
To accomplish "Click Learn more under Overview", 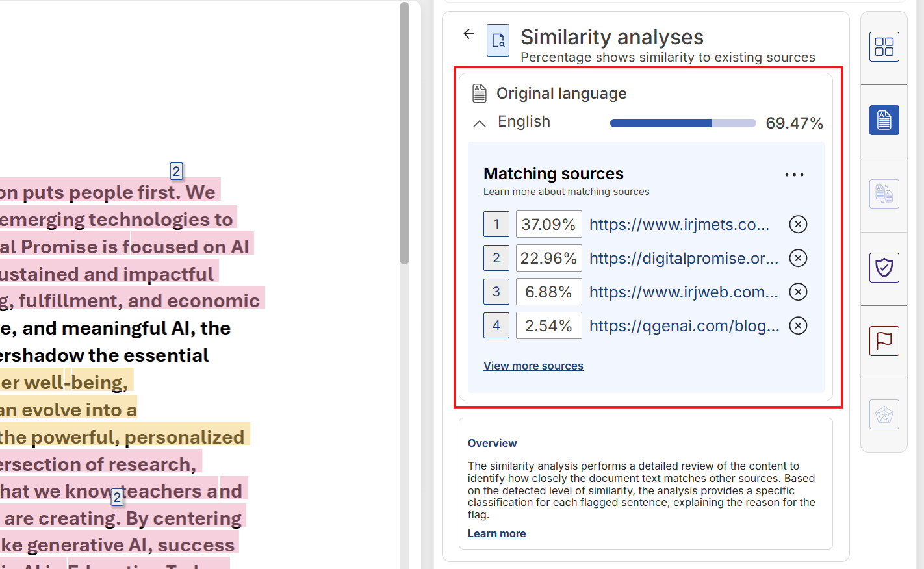I will 496,533.
